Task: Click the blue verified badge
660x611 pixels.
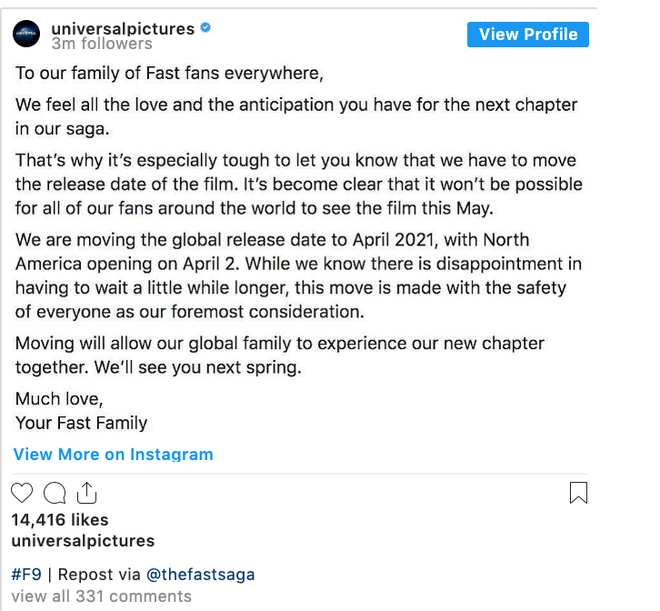Action: point(205,28)
